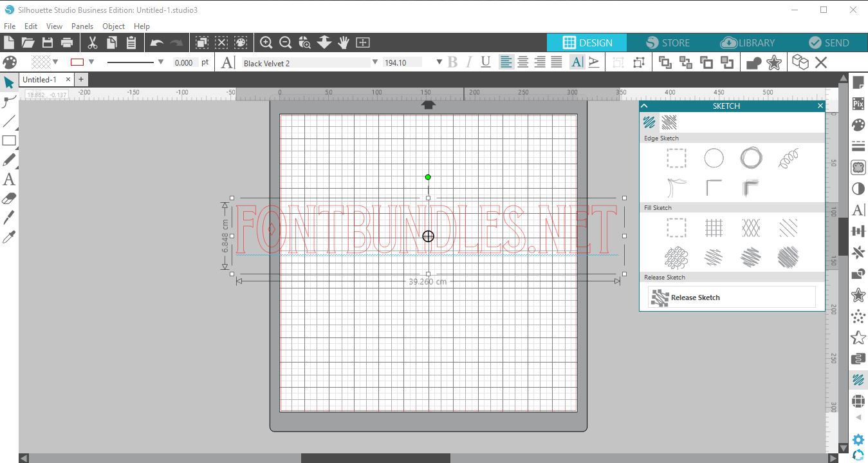Select the Line drawing tool
868x463 pixels.
coord(9,121)
